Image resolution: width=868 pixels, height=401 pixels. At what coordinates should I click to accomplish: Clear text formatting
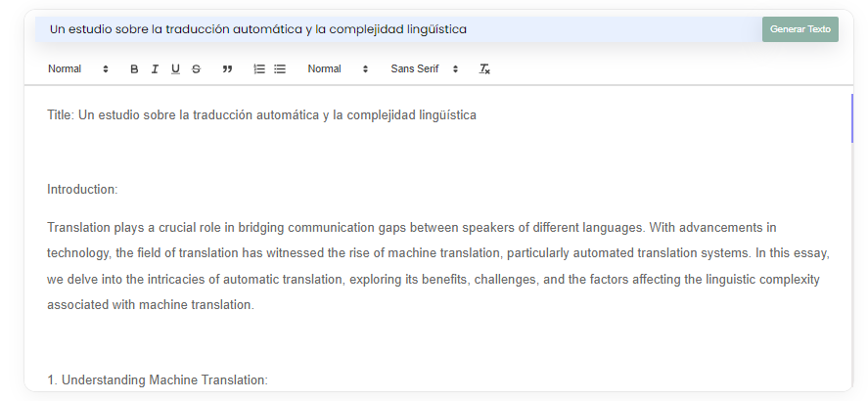click(484, 69)
